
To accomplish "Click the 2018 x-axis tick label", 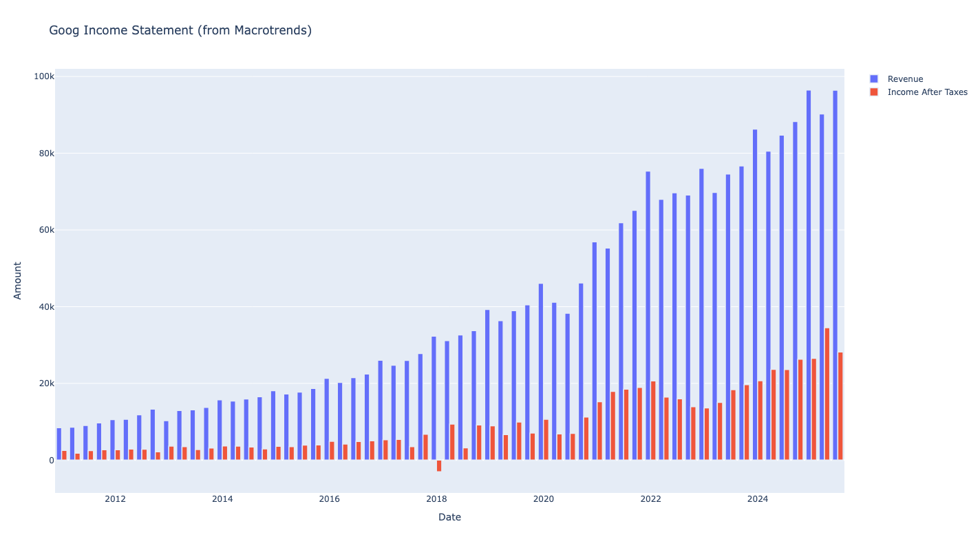I will pos(436,499).
